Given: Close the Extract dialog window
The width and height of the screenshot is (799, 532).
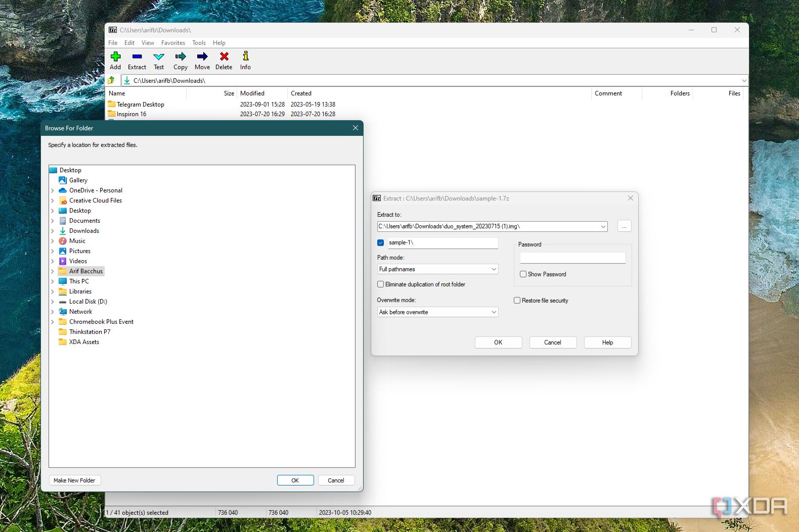Looking at the screenshot, I should pyautogui.click(x=631, y=199).
